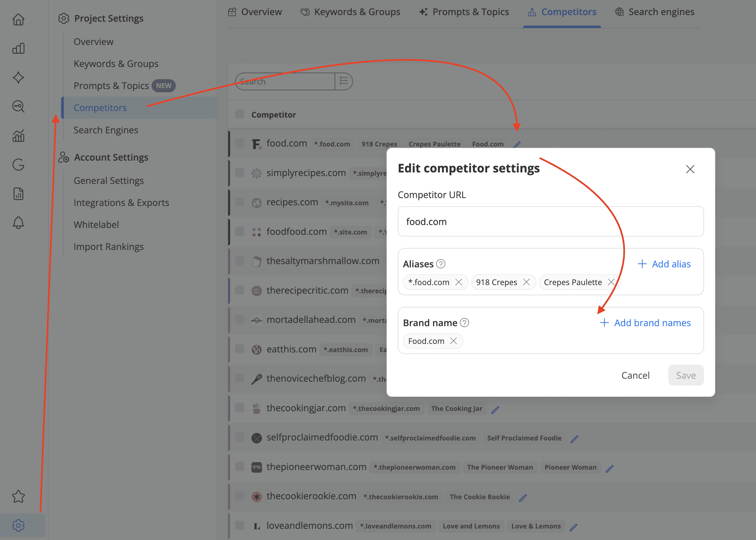Open General Settings under Account Settings
The height and width of the screenshot is (540, 756).
click(x=108, y=181)
